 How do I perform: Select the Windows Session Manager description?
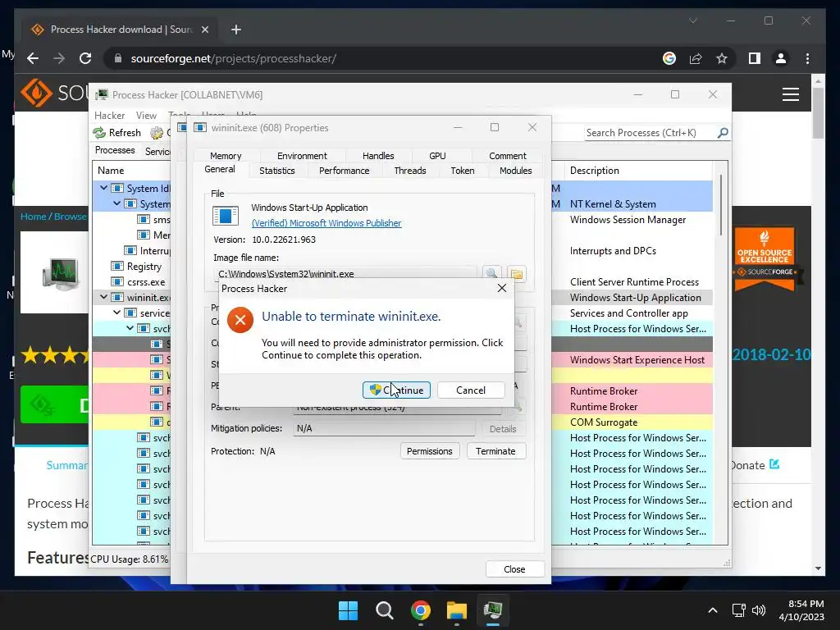coord(628,220)
